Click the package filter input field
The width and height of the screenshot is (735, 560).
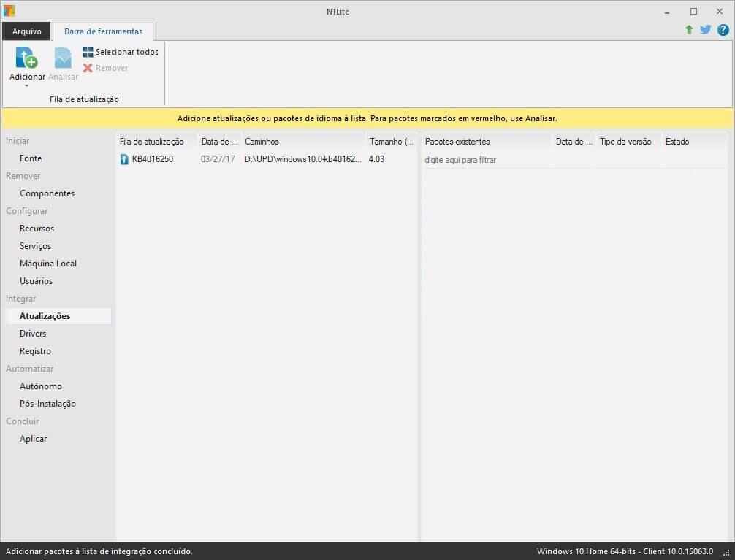574,160
